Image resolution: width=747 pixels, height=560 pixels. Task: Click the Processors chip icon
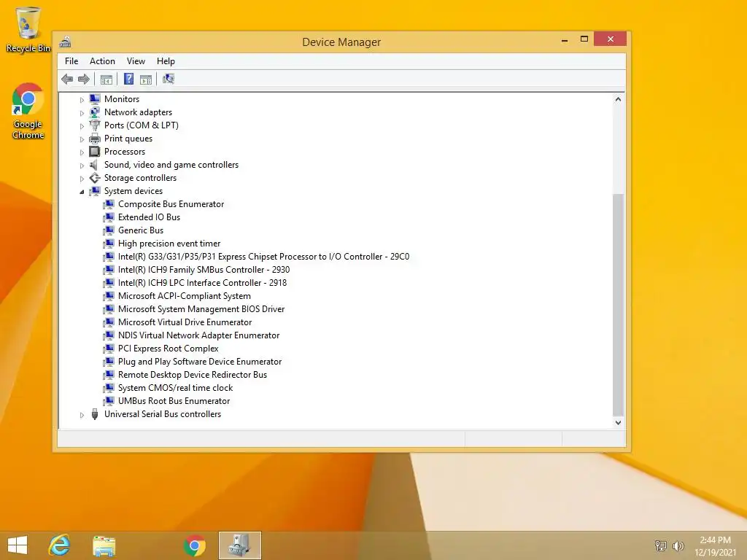pyautogui.click(x=95, y=152)
